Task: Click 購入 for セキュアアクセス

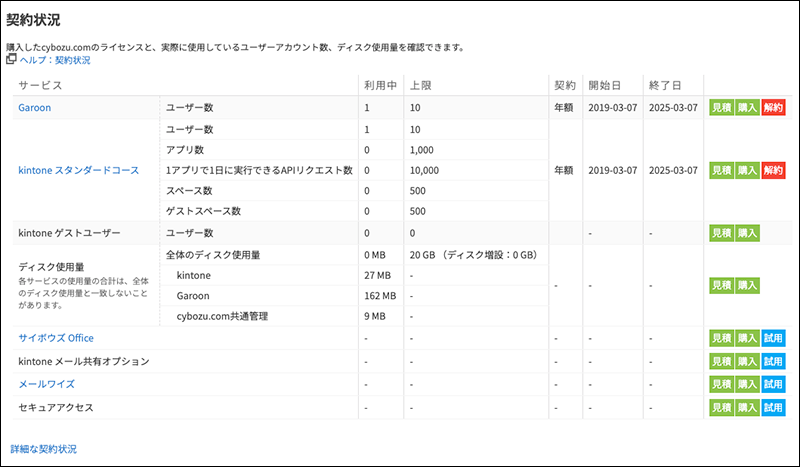Action: tap(747, 407)
